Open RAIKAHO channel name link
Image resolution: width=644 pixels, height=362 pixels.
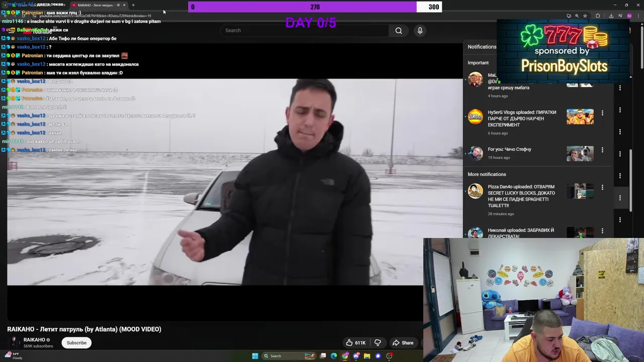coord(34,340)
